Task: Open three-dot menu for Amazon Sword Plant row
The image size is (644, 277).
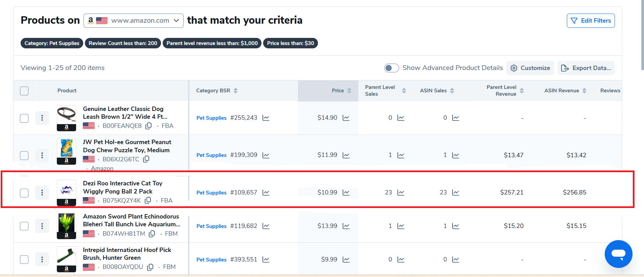Action: (42, 226)
